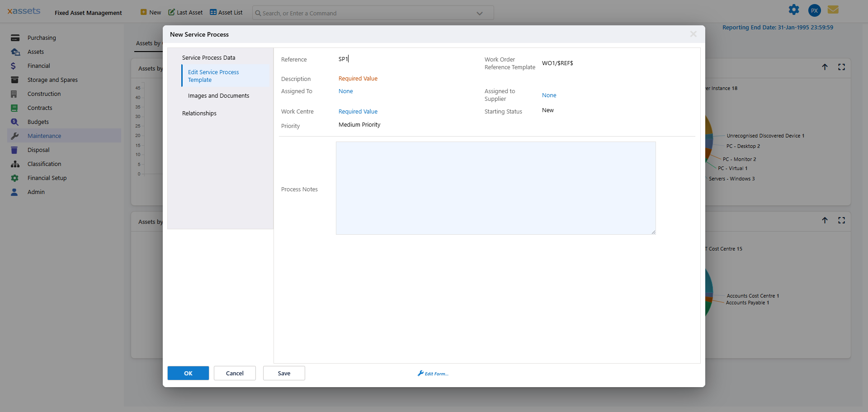Click inside the Process Notes text area
Image resolution: width=868 pixels, height=412 pixels.
[495, 188]
